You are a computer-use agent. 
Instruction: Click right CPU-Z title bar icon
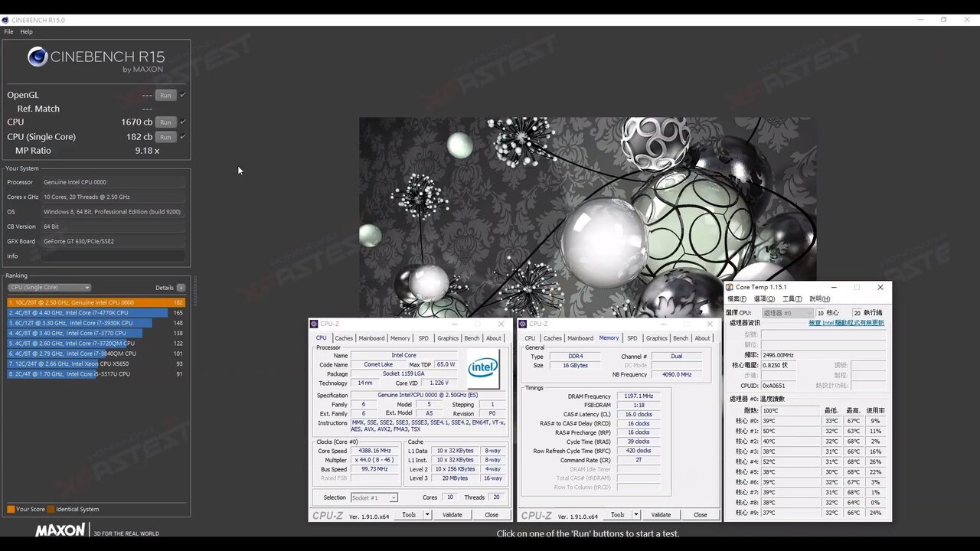(522, 324)
